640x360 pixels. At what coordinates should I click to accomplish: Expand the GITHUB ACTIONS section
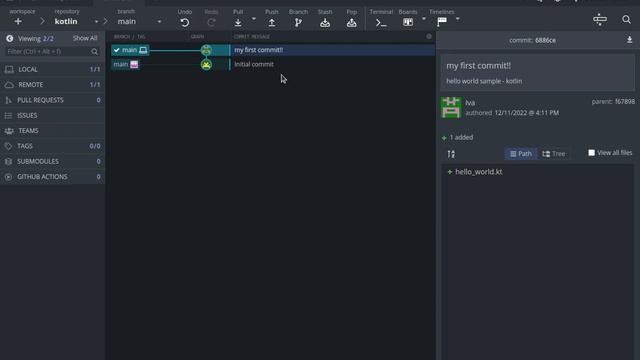pos(52,177)
